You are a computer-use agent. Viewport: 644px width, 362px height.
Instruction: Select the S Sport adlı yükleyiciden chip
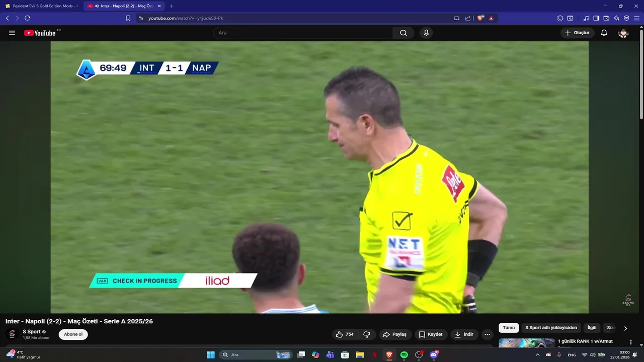(x=551, y=328)
